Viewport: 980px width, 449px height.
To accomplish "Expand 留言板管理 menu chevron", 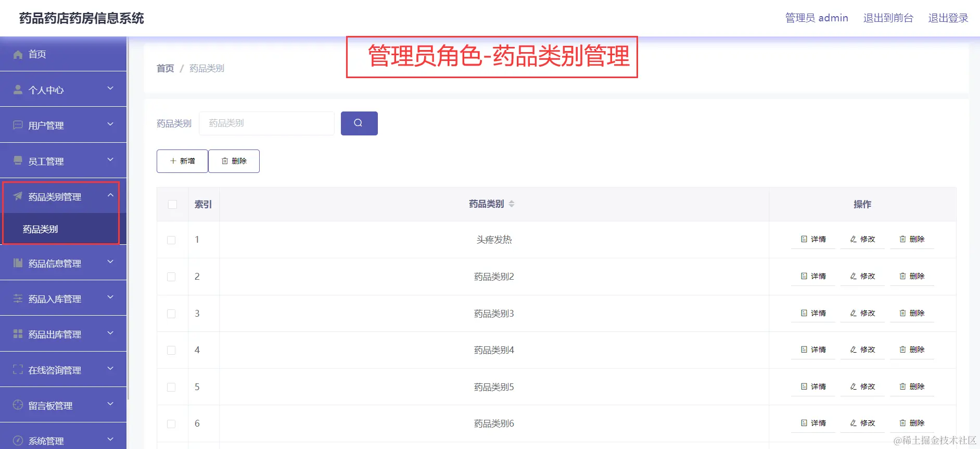I will click(x=110, y=404).
